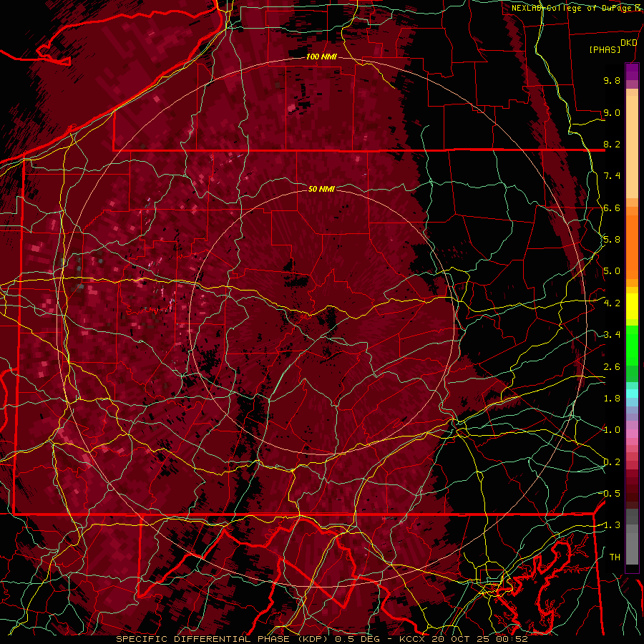Image resolution: width=644 pixels, height=644 pixels.
Task: Select the 0.2 scale value
Action: coord(612,462)
